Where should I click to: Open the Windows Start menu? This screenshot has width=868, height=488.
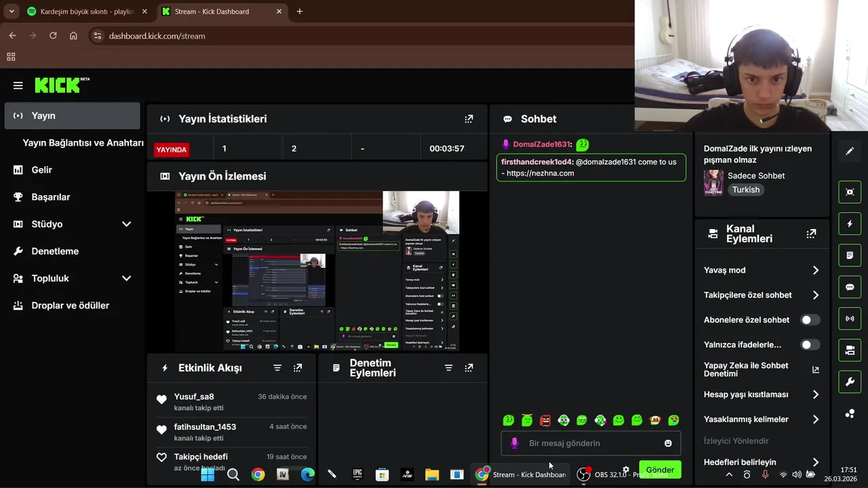click(x=208, y=474)
